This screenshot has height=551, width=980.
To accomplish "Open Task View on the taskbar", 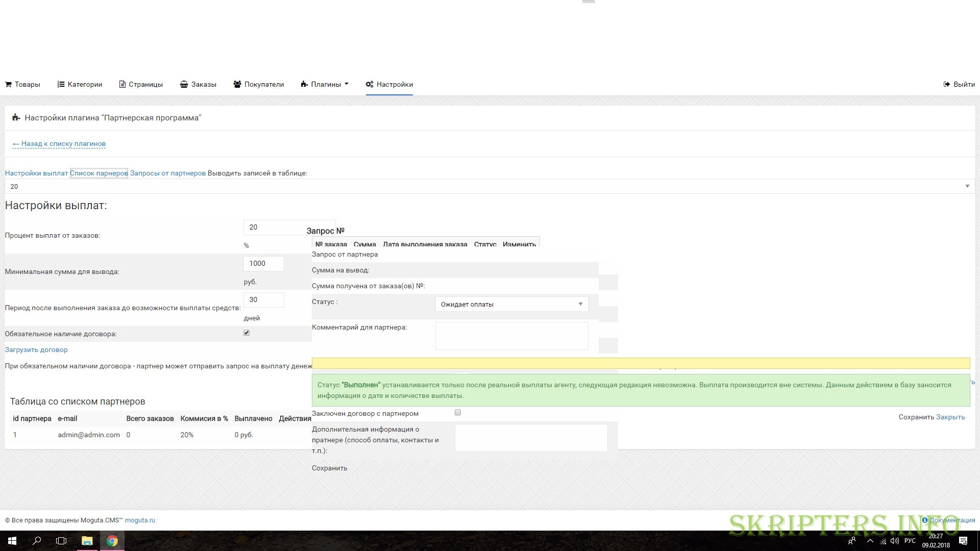I will 61,541.
